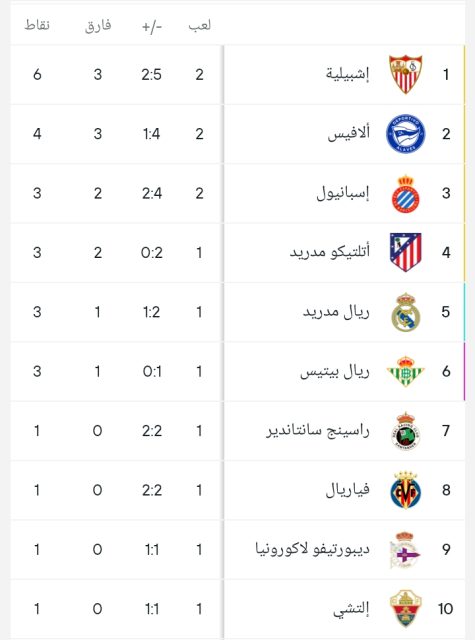
Task: Open the Espanyol club badge
Action: coord(406,193)
